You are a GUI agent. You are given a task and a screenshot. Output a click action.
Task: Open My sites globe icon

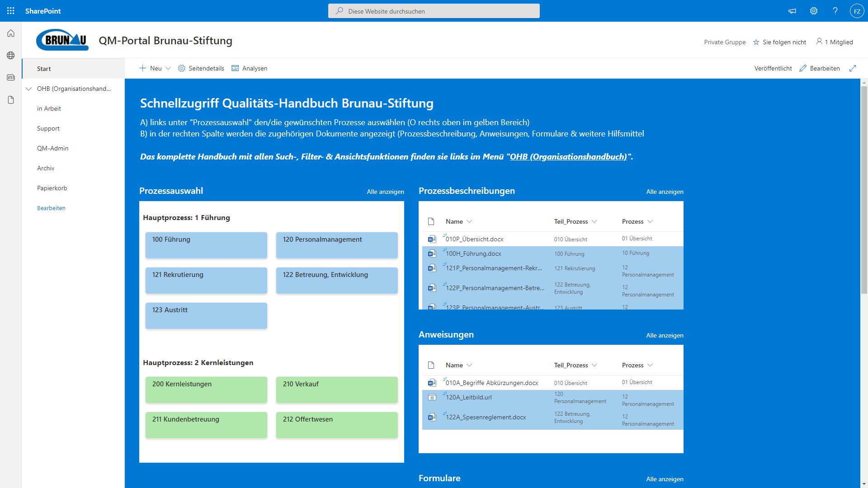tap(11, 56)
